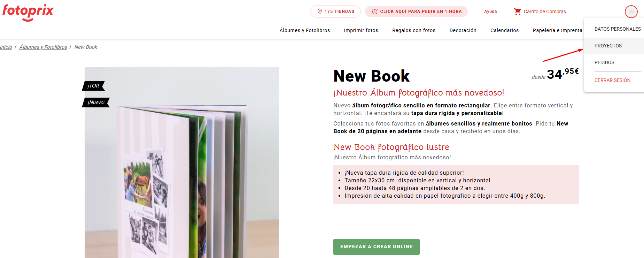Open Regalos con fotos navigation menu
Image resolution: width=644 pixels, height=258 pixels.
point(414,30)
